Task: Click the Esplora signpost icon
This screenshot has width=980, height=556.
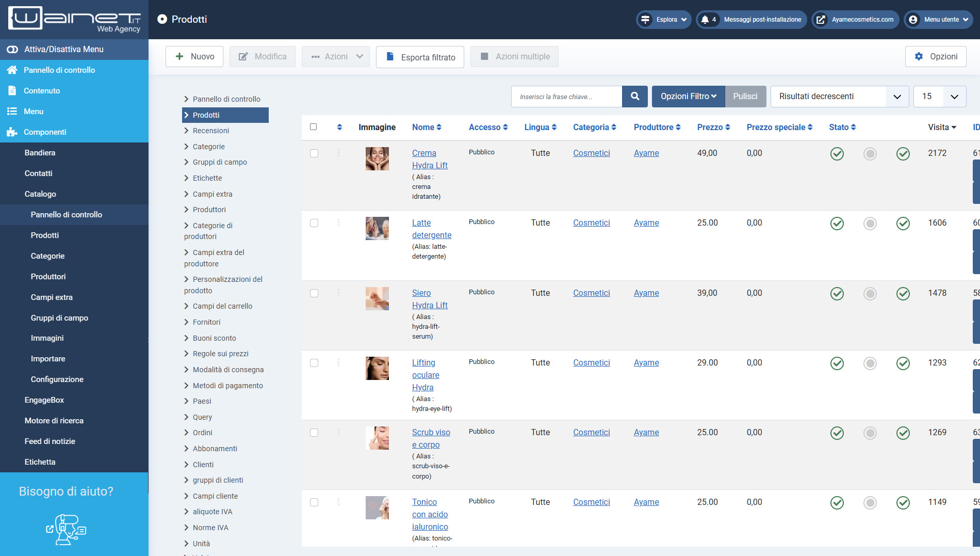Action: point(645,20)
